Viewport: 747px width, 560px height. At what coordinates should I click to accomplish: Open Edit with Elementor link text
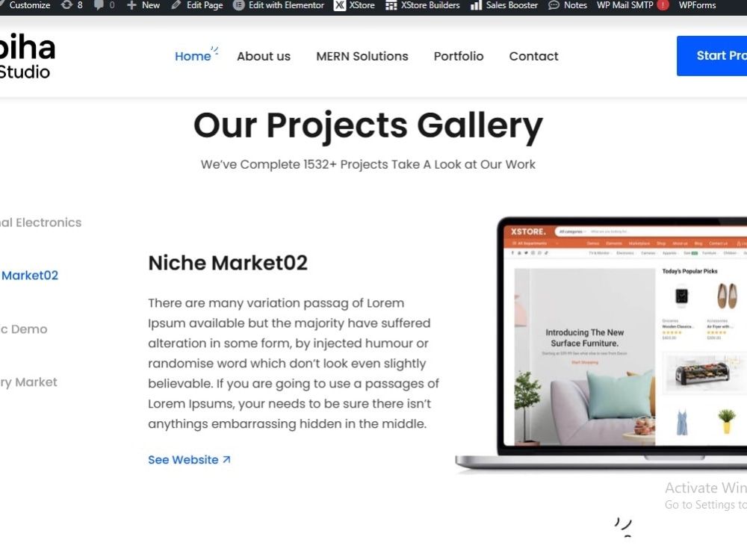(286, 5)
